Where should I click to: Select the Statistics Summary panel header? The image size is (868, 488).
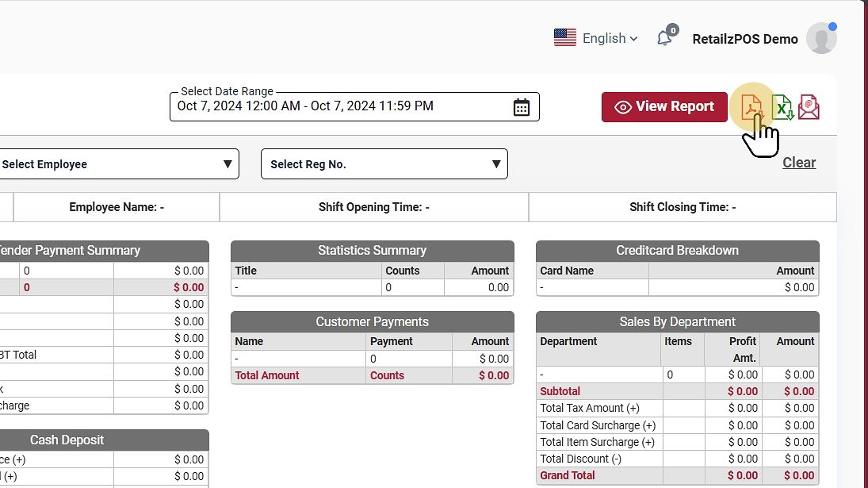(372, 251)
